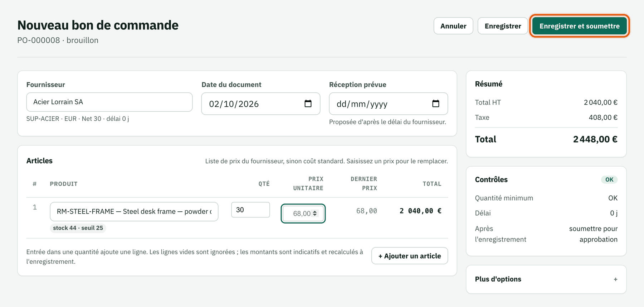Click the QTÉ column header
The height and width of the screenshot is (307, 644).
pyautogui.click(x=264, y=184)
